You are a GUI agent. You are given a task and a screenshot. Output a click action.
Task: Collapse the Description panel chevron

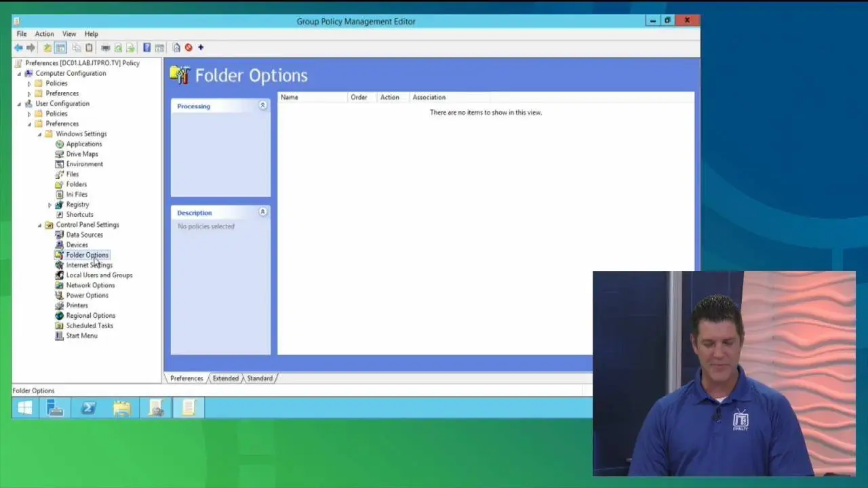point(262,212)
